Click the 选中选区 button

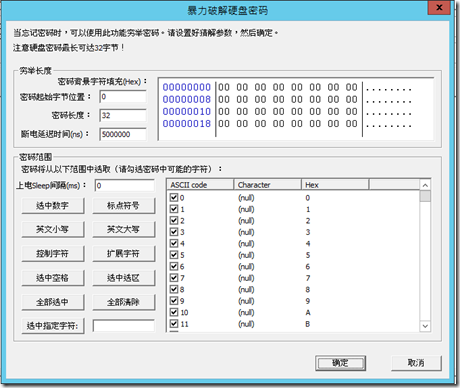[x=124, y=278]
